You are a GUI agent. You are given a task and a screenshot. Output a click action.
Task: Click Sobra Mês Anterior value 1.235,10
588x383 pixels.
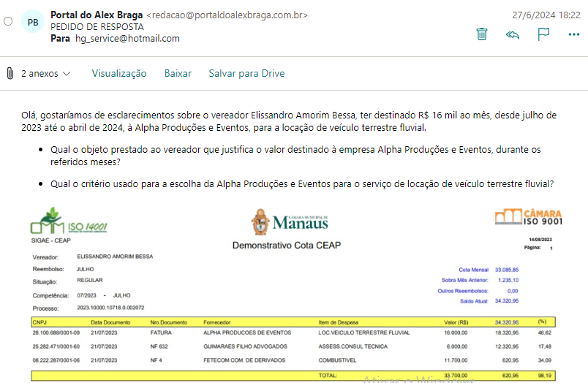point(508,281)
